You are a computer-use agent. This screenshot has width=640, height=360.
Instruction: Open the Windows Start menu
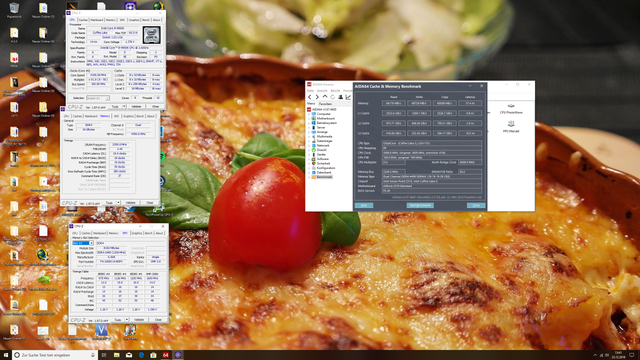6,355
